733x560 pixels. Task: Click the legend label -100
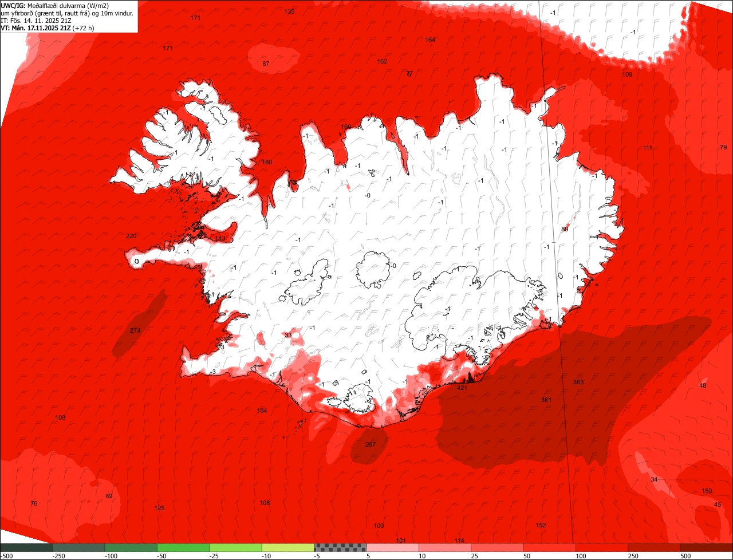[111, 556]
